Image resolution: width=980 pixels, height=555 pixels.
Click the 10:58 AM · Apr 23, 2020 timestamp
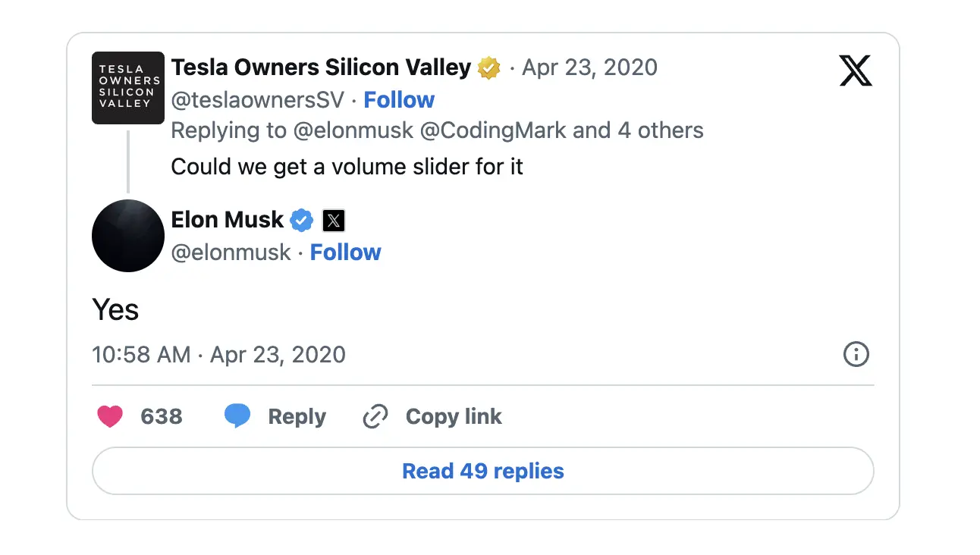pyautogui.click(x=218, y=354)
